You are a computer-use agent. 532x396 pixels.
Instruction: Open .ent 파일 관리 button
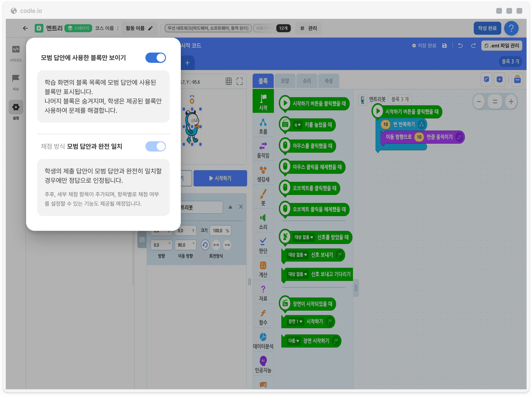click(x=502, y=46)
